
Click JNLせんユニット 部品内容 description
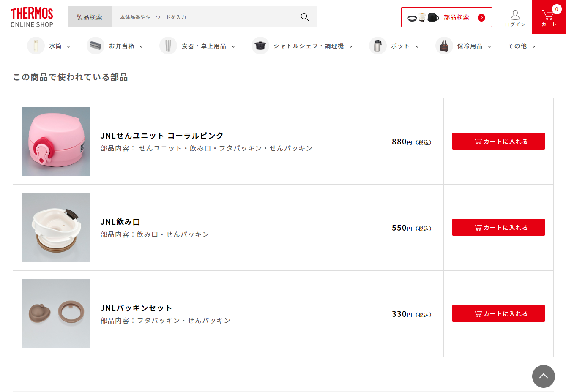point(207,148)
